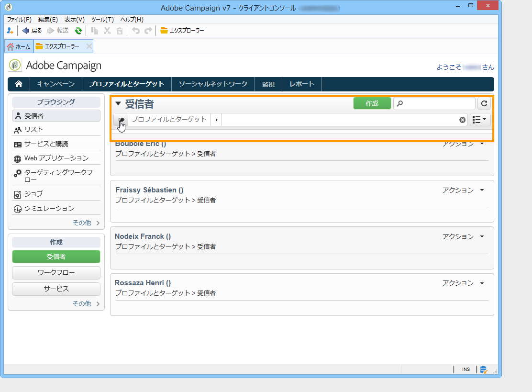532x392 pixels.
Task: Open the レポート navigation tab
Action: pos(302,84)
